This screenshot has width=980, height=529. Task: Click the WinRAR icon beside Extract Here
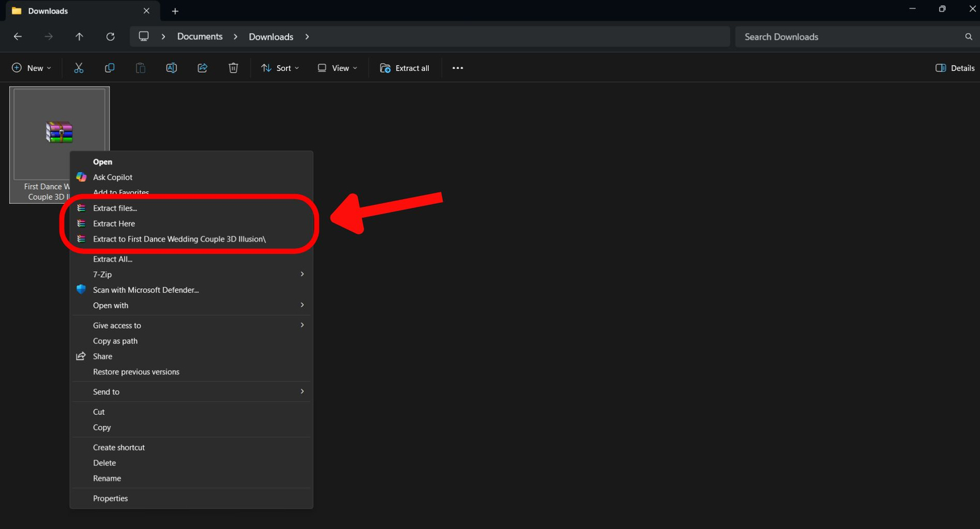pyautogui.click(x=81, y=223)
